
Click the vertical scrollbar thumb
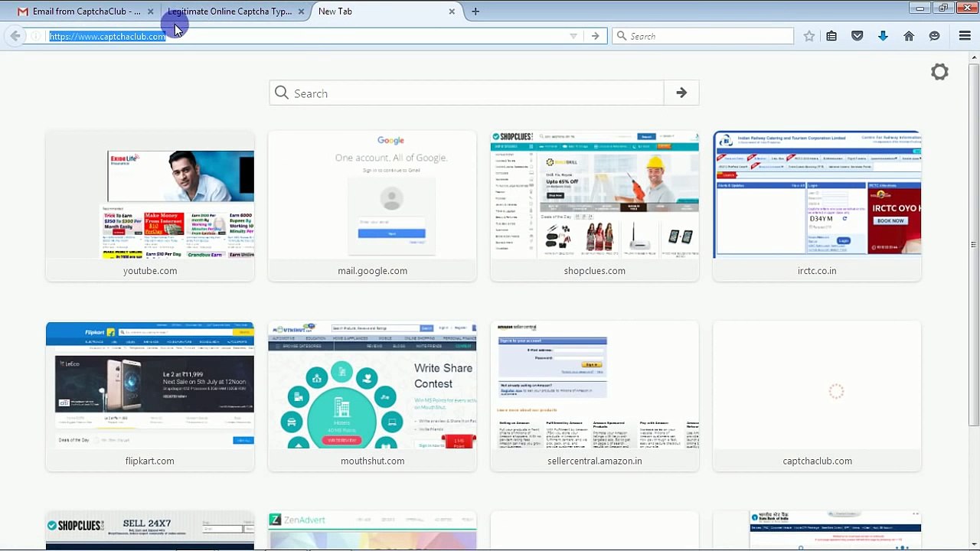(x=974, y=245)
